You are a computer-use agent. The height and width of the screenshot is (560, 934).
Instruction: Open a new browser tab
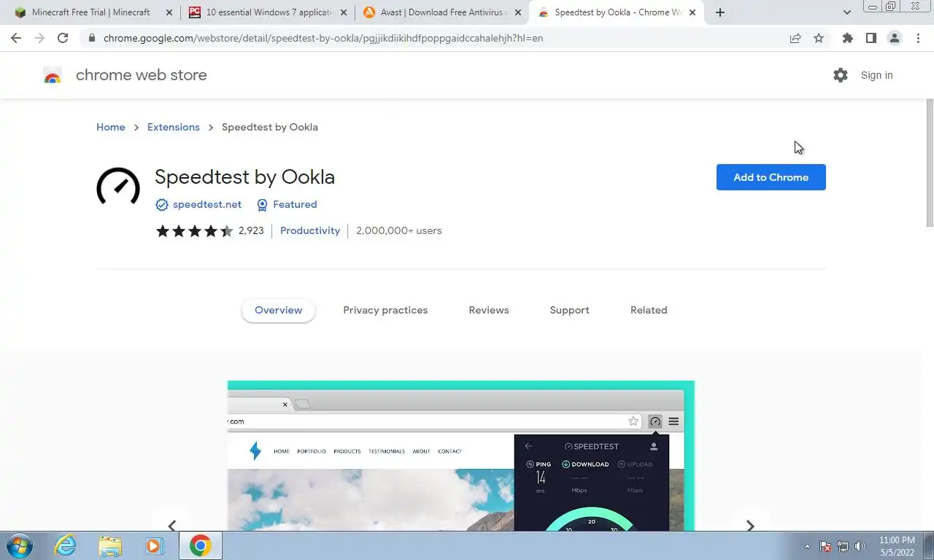(x=720, y=12)
